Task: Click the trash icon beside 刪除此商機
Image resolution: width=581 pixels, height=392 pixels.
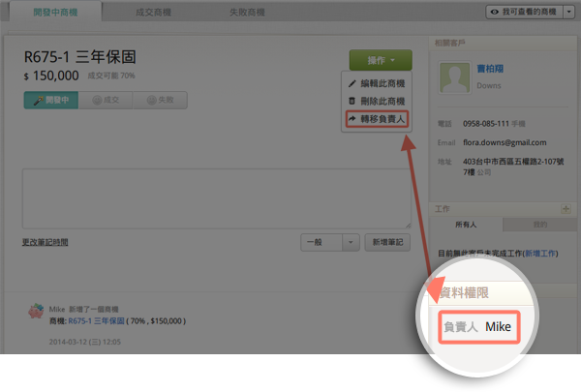Action: (352, 101)
